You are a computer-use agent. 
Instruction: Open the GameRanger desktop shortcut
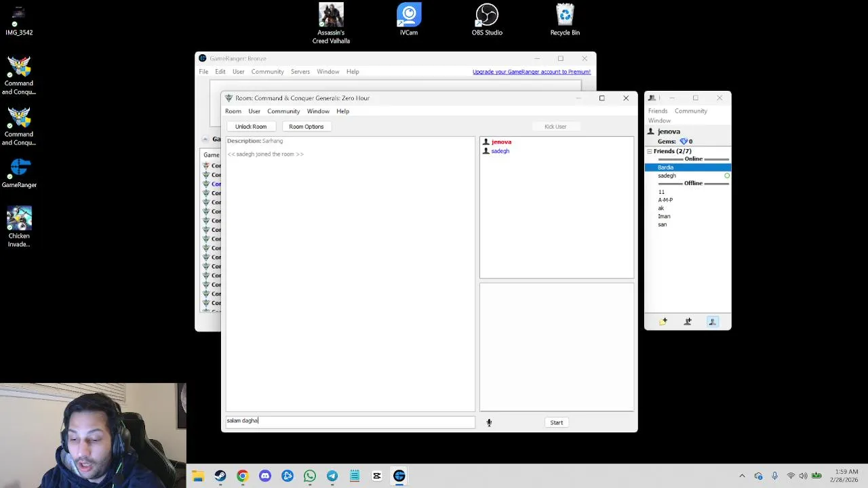(x=19, y=173)
